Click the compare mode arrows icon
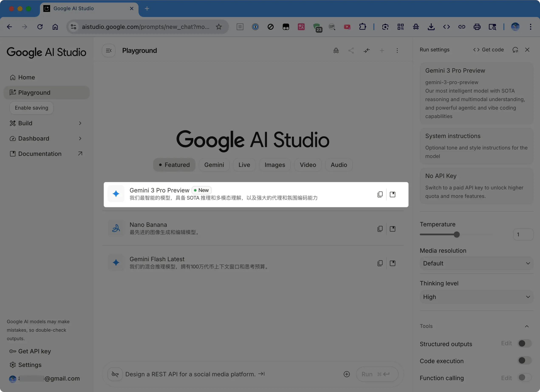The image size is (540, 392). tap(366, 51)
